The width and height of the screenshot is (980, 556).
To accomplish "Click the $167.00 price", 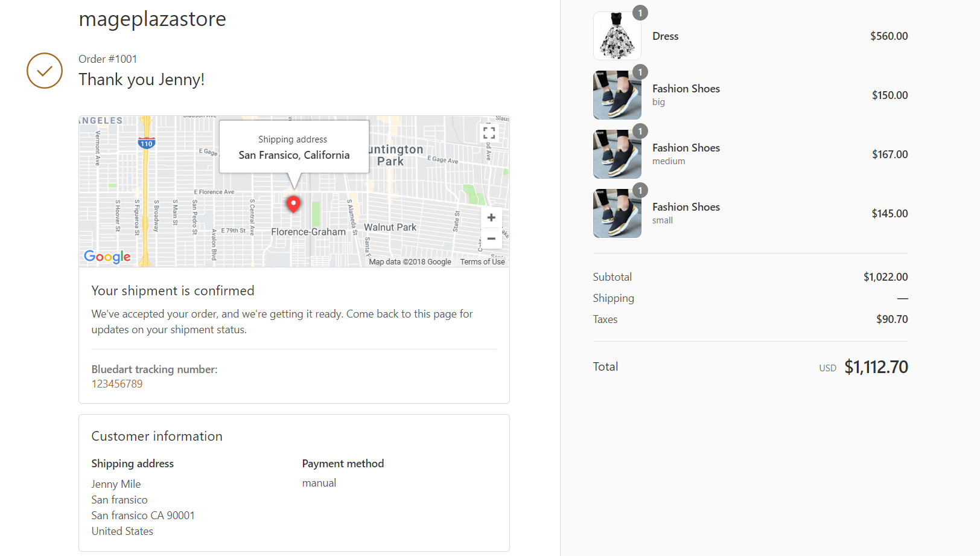I will (889, 155).
